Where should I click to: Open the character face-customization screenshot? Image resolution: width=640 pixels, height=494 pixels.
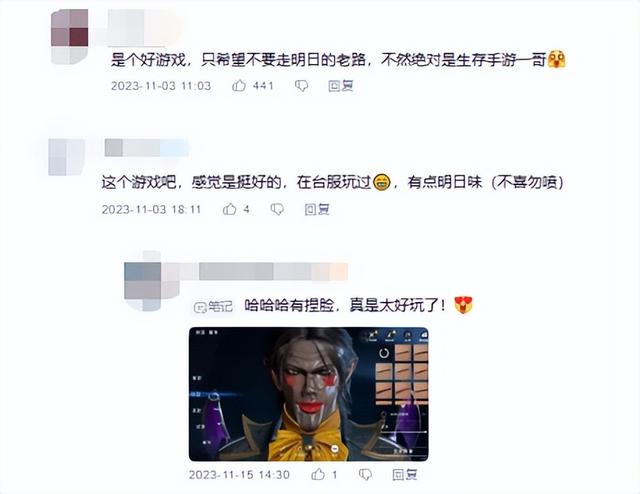pyautogui.click(x=309, y=394)
